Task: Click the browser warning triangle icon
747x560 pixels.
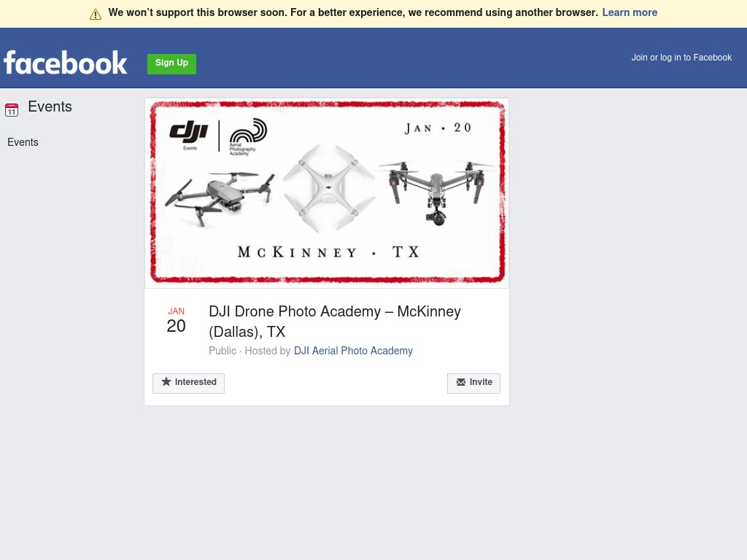Action: coord(96,15)
